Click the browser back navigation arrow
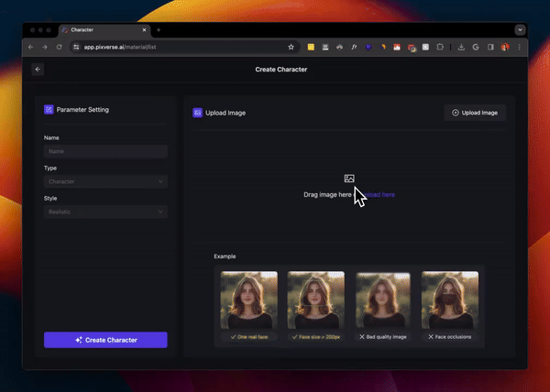Viewport: 550px width, 392px height. [x=32, y=47]
